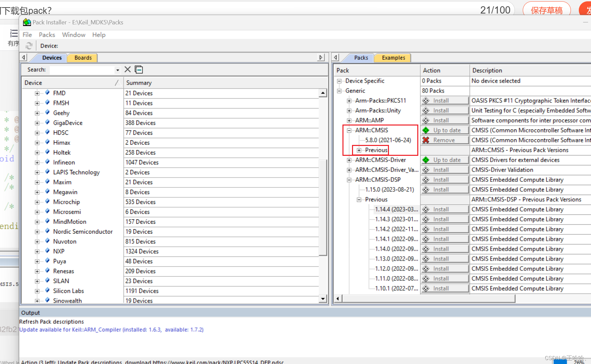Select the Devices tab
The height and width of the screenshot is (364, 591).
(x=52, y=58)
